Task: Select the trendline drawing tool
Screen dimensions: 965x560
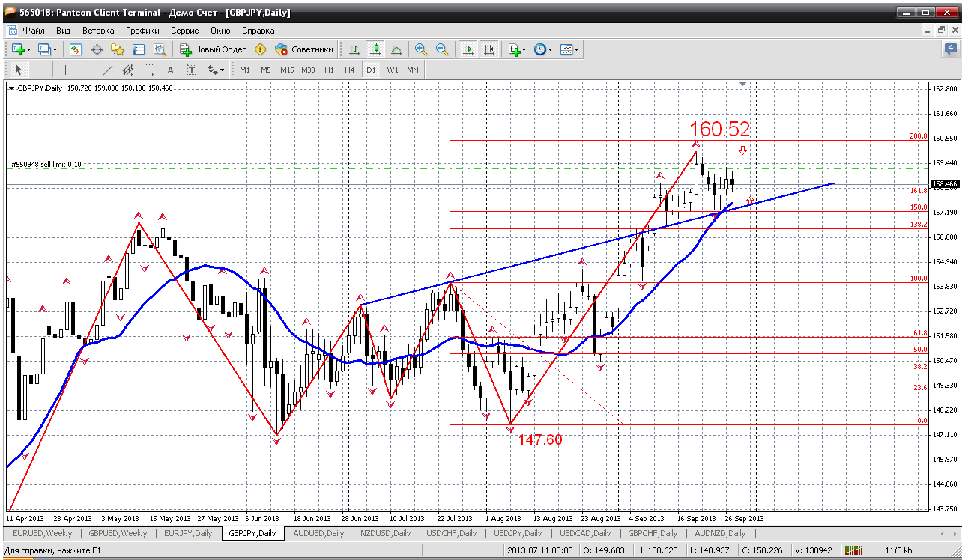Action: (108, 70)
